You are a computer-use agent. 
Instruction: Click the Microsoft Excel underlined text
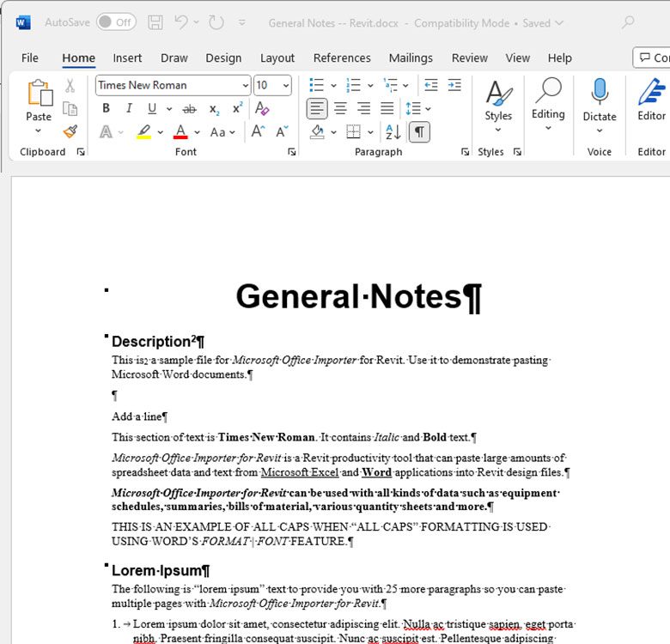[300, 472]
